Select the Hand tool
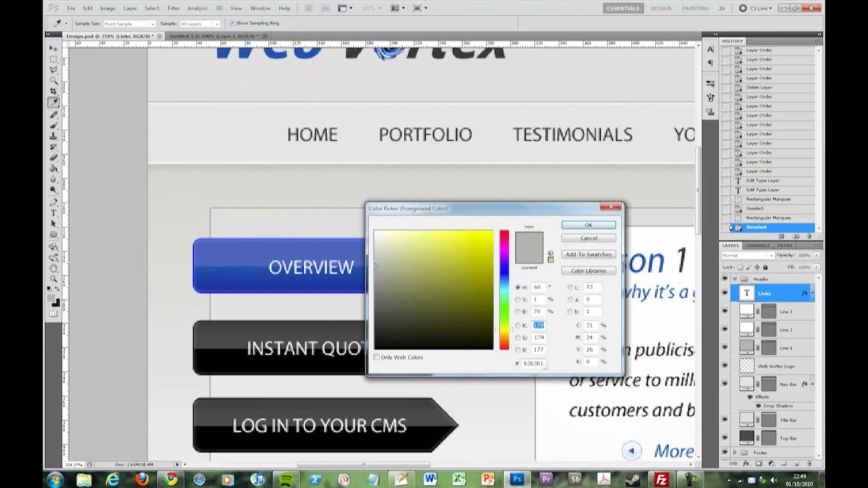The width and height of the screenshot is (868, 488). (x=54, y=267)
